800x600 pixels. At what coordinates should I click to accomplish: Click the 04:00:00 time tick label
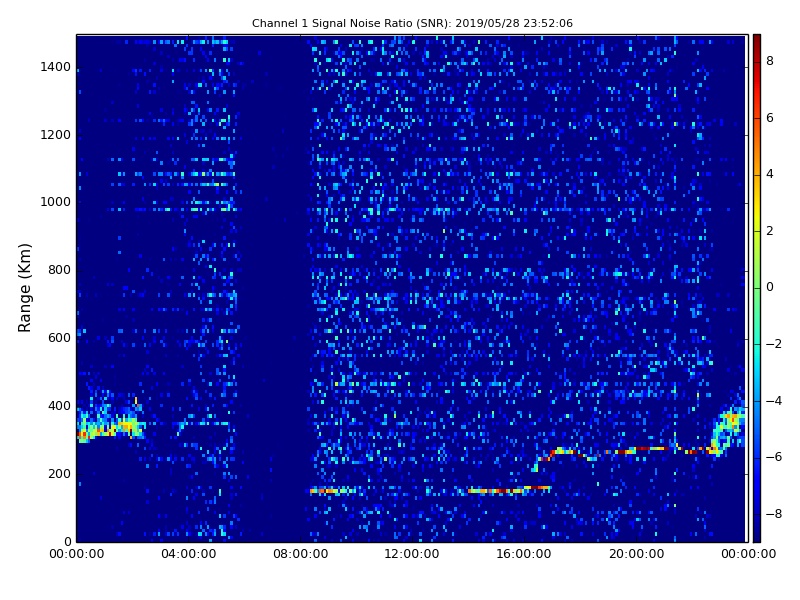[189, 554]
